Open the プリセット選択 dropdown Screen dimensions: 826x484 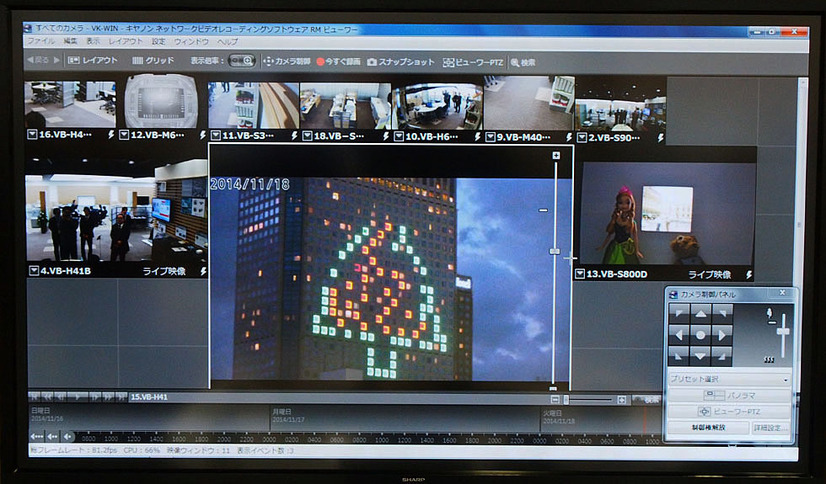730,379
